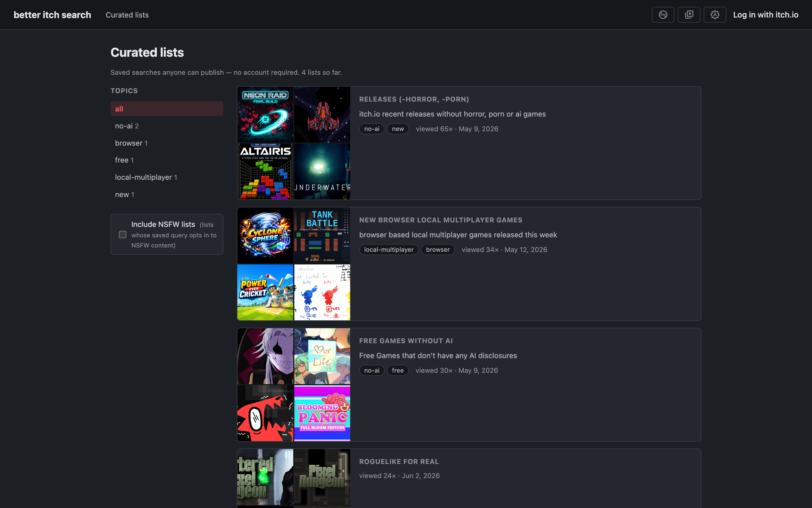This screenshot has height=508, width=812.
Task: Click 'viewed 65× · May 9, 2026' text
Action: (x=457, y=129)
